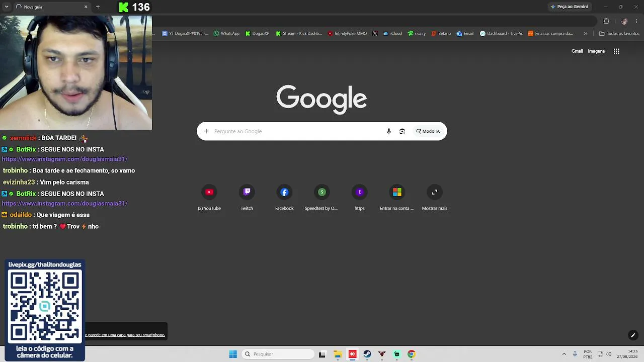
Task: Open Google Chrome from the taskbar
Action: (x=411, y=354)
